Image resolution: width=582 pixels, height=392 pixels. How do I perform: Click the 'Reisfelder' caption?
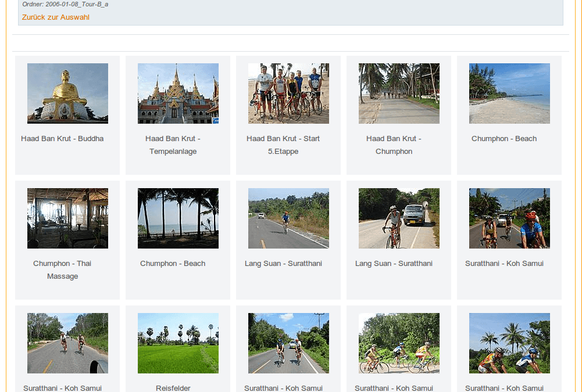pos(173,389)
